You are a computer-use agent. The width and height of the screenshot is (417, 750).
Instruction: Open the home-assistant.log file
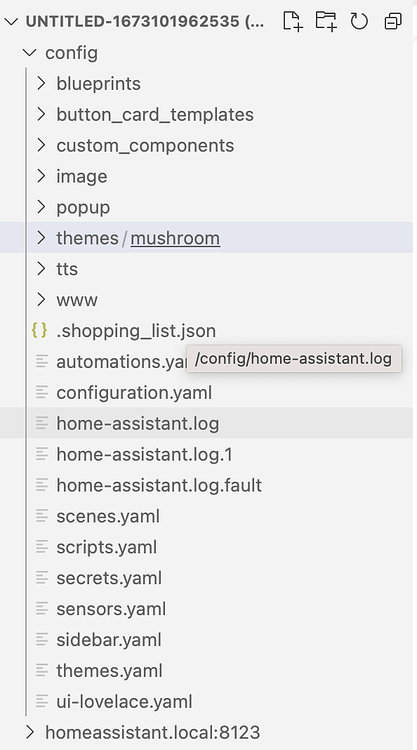[138, 423]
